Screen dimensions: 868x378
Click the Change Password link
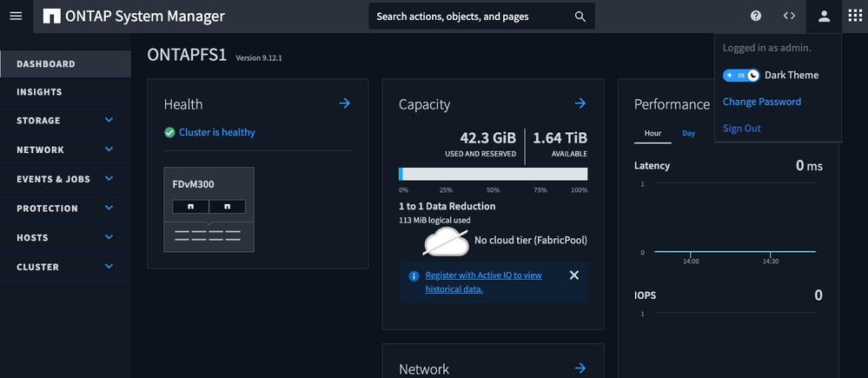pos(762,102)
